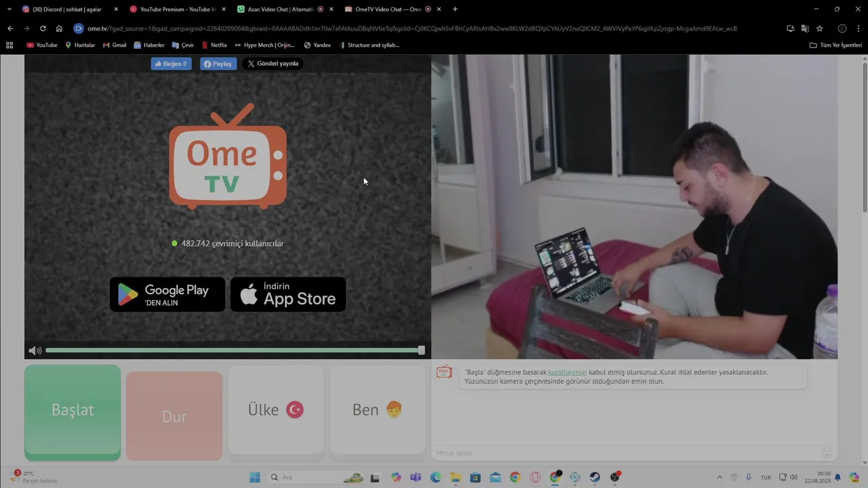Open Steam from the taskbar
Viewport: 868px width, 488px height.
coord(595,477)
